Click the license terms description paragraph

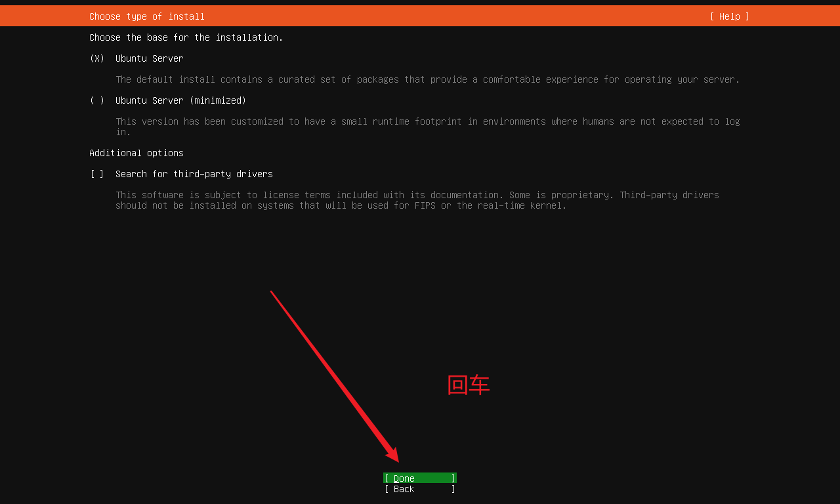tap(417, 200)
